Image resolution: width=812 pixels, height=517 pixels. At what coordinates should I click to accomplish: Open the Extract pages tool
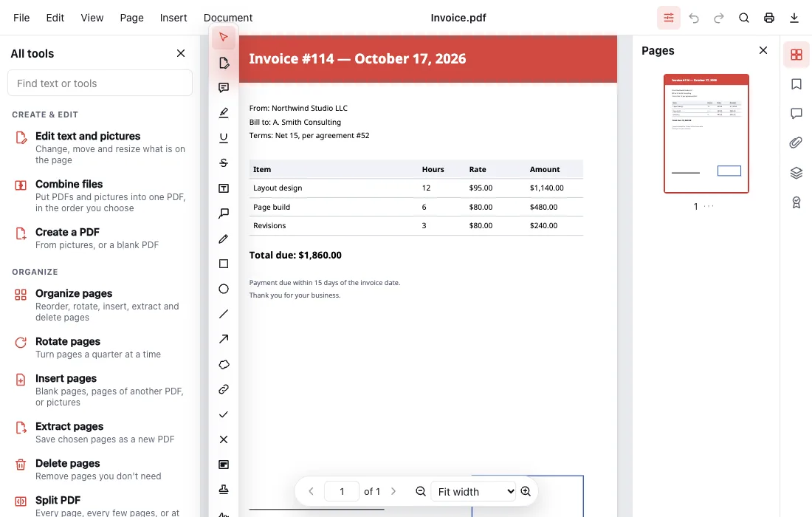click(100, 433)
